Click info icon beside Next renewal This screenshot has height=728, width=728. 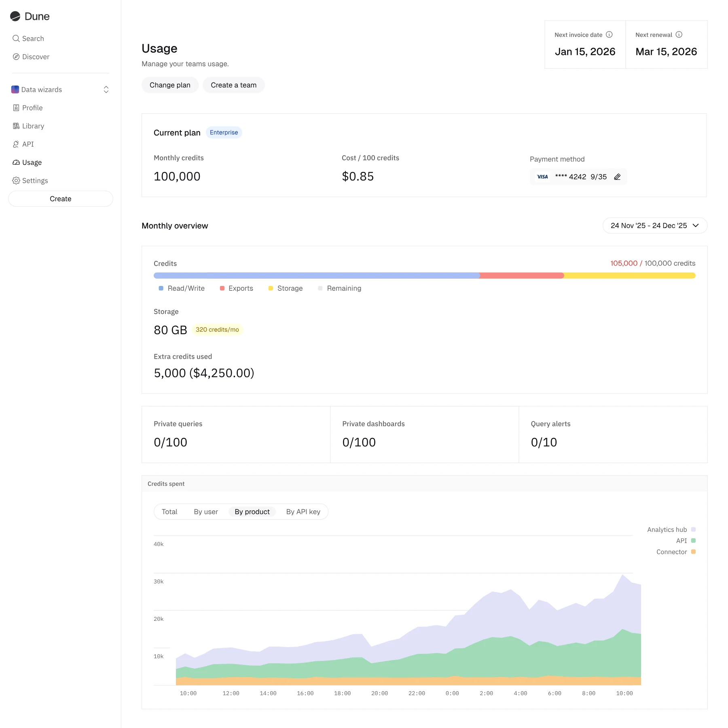pyautogui.click(x=679, y=35)
